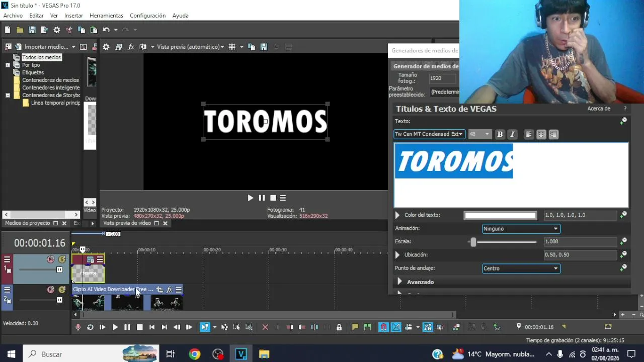Open generated media icon on text event

[x=91, y=259]
